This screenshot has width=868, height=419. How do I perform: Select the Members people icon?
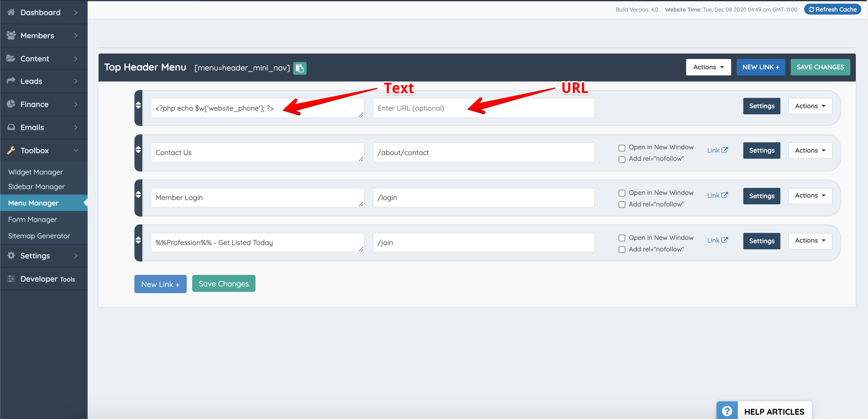[11, 35]
